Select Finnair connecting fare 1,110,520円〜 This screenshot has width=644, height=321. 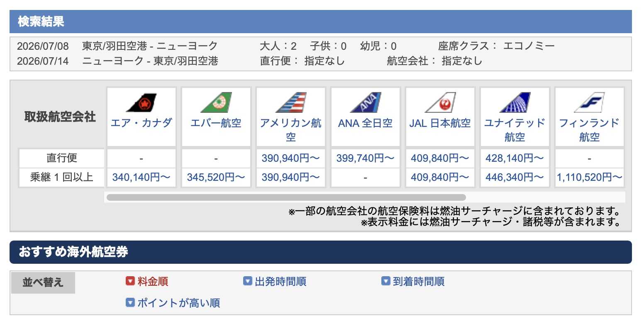point(589,178)
